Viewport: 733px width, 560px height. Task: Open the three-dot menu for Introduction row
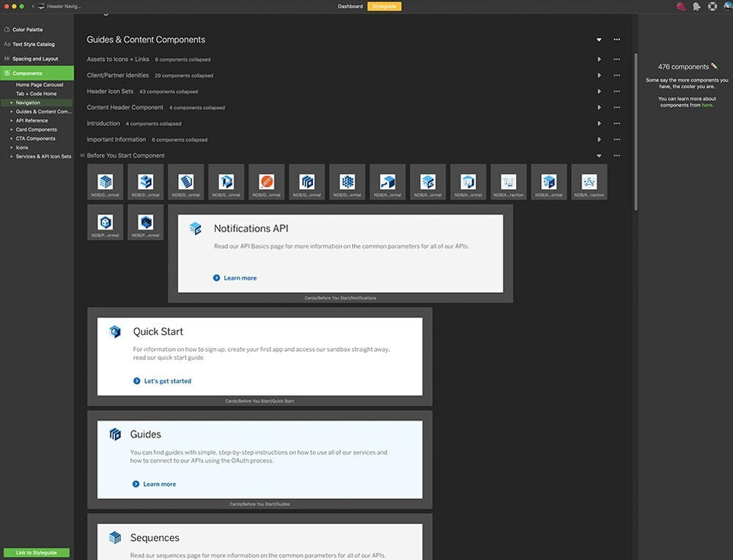point(616,123)
